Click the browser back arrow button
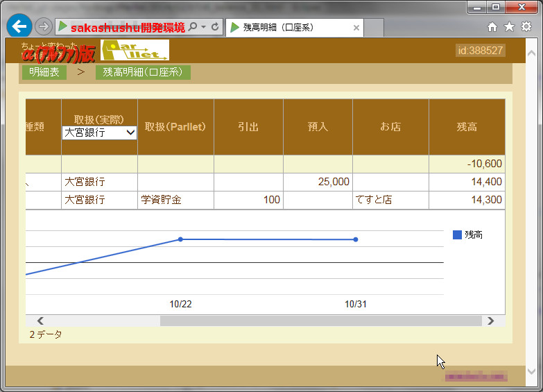 19,26
